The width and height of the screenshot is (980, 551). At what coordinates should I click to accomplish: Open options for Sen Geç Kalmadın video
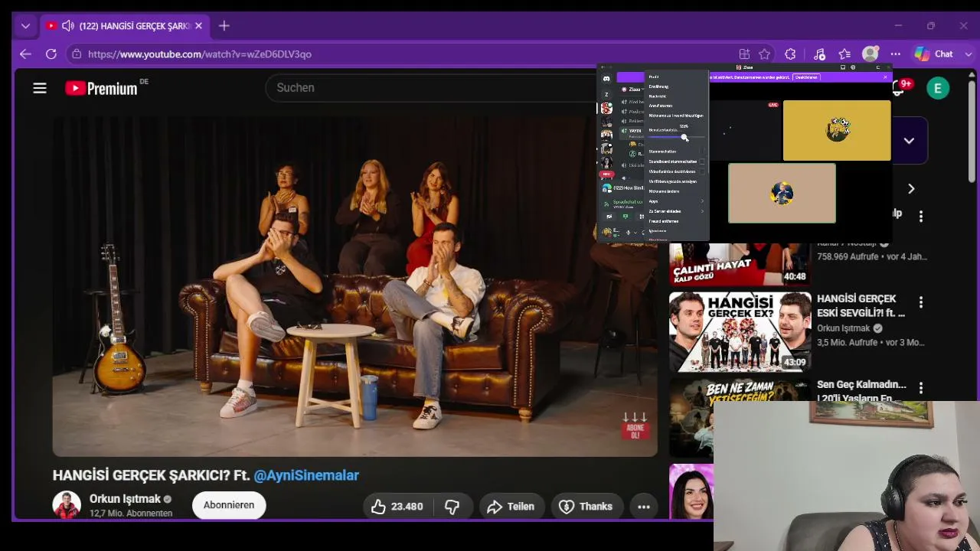(x=921, y=388)
